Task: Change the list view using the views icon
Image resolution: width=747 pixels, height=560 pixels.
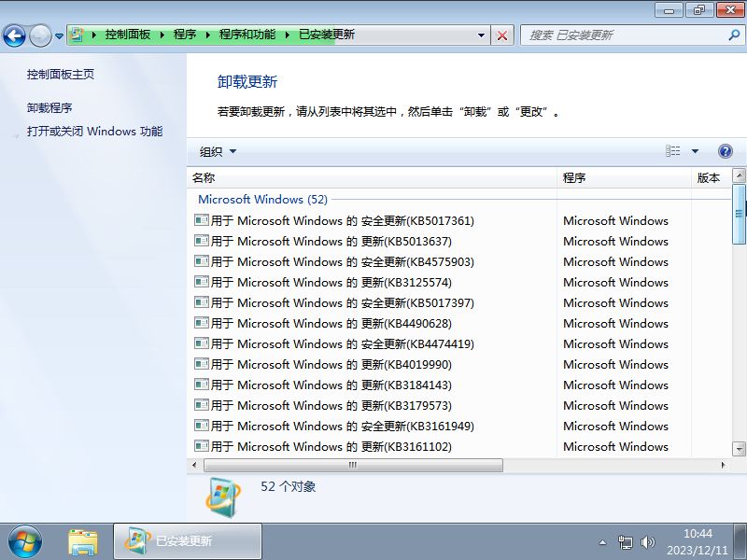Action: (x=674, y=151)
